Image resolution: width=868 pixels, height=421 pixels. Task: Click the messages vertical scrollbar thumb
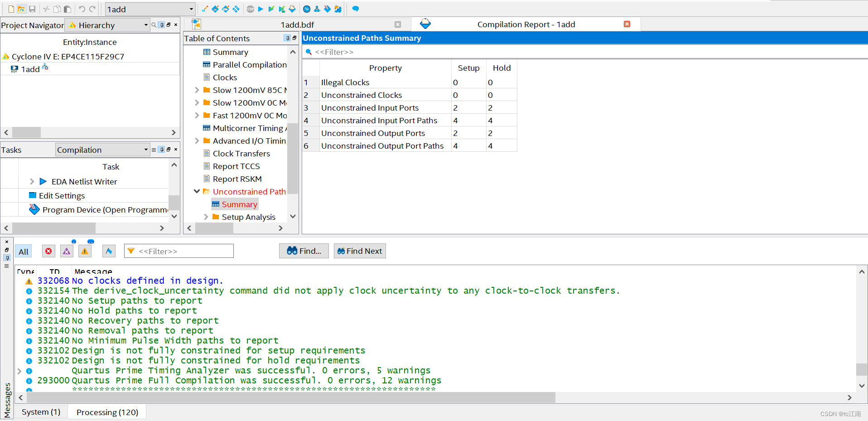[862, 369]
